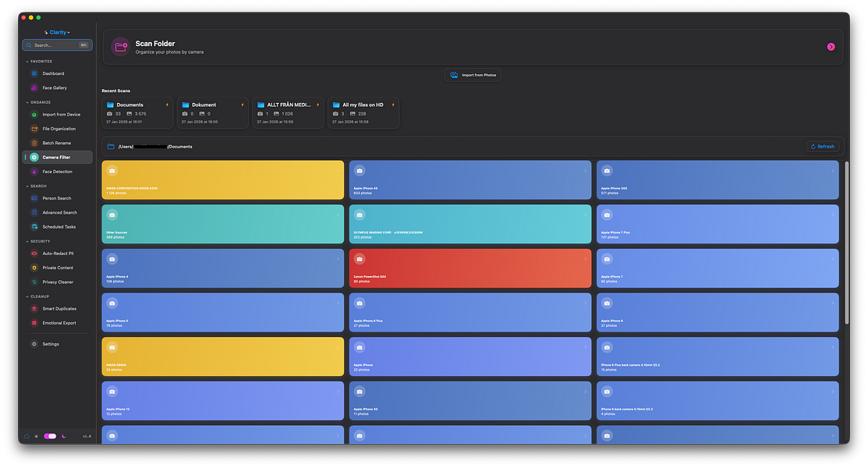Click the vertical scrollbar of camera list
The image size is (868, 468).
click(846, 243)
